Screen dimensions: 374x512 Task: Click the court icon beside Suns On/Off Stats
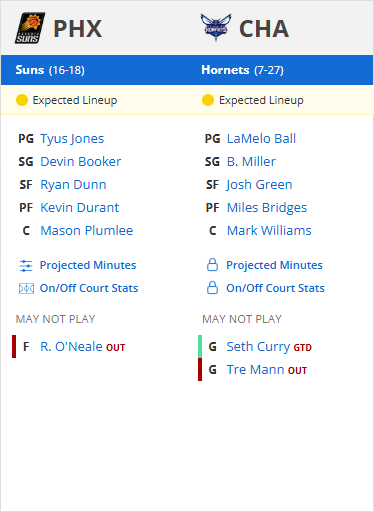point(26,288)
